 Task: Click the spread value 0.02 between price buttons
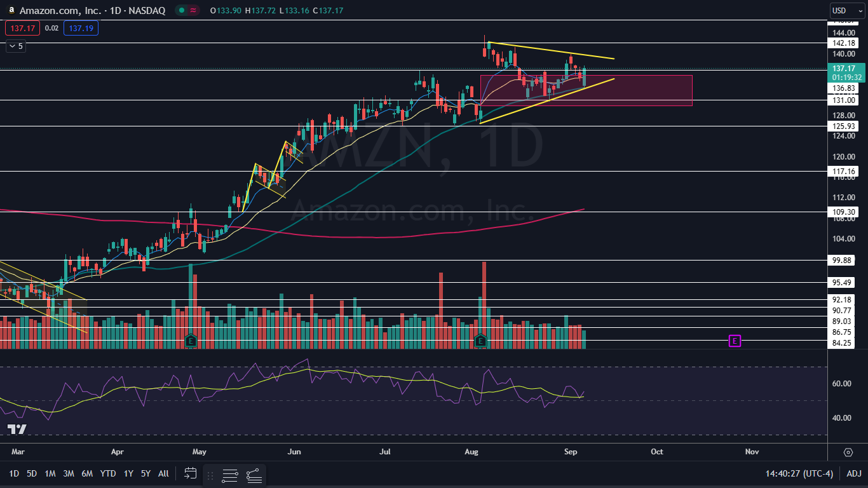point(52,28)
